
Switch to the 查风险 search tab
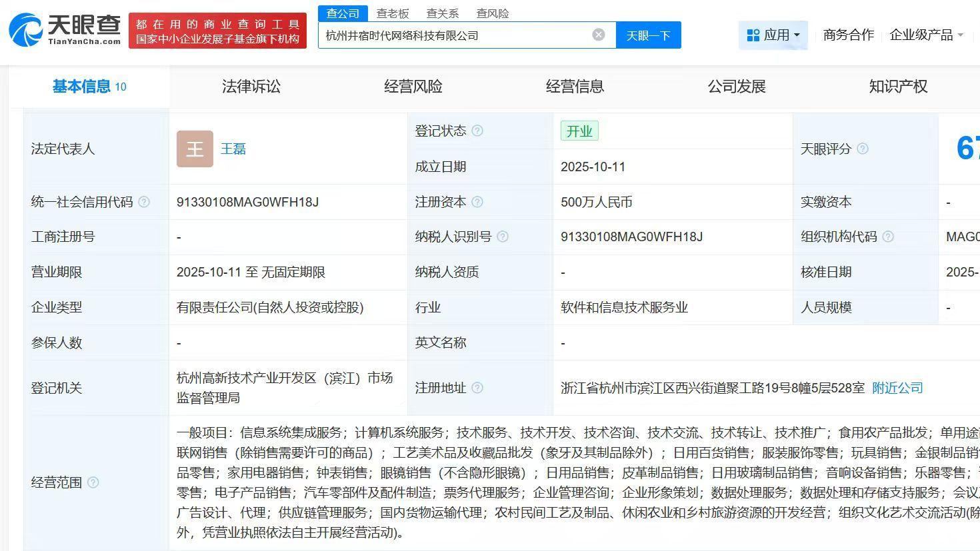[x=493, y=13]
